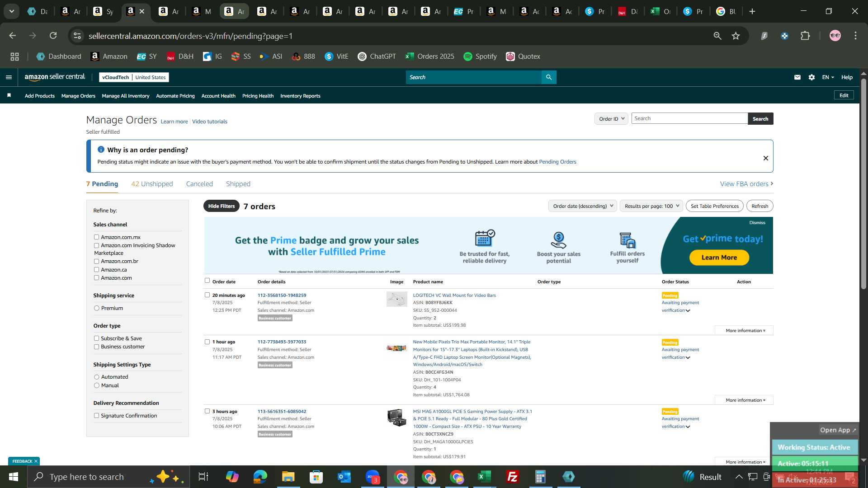
Task: Launch Excel from the taskbar
Action: tap(484, 477)
